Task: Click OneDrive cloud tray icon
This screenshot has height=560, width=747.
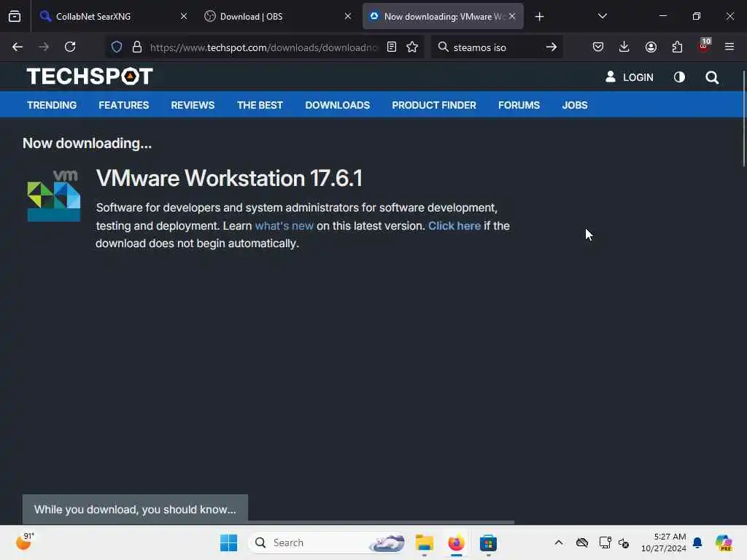Action: coord(582,542)
